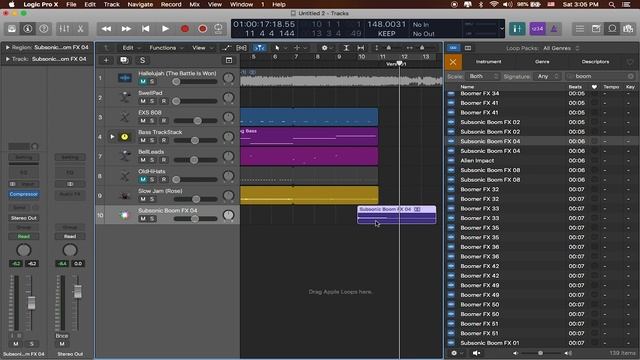Click the loop browser speaker preview button

point(476,353)
